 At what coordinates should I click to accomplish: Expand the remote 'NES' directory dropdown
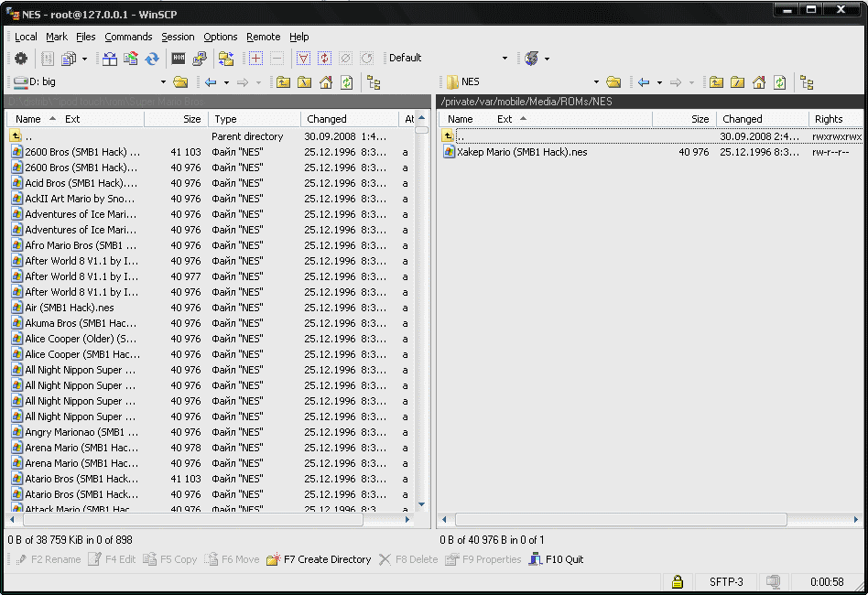(x=596, y=82)
